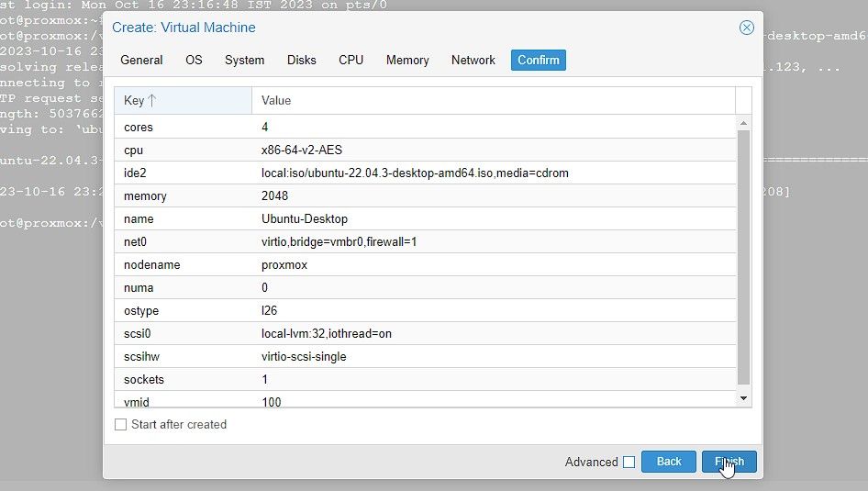868x491 pixels.
Task: Switch to the CPU tab
Action: [x=351, y=61]
